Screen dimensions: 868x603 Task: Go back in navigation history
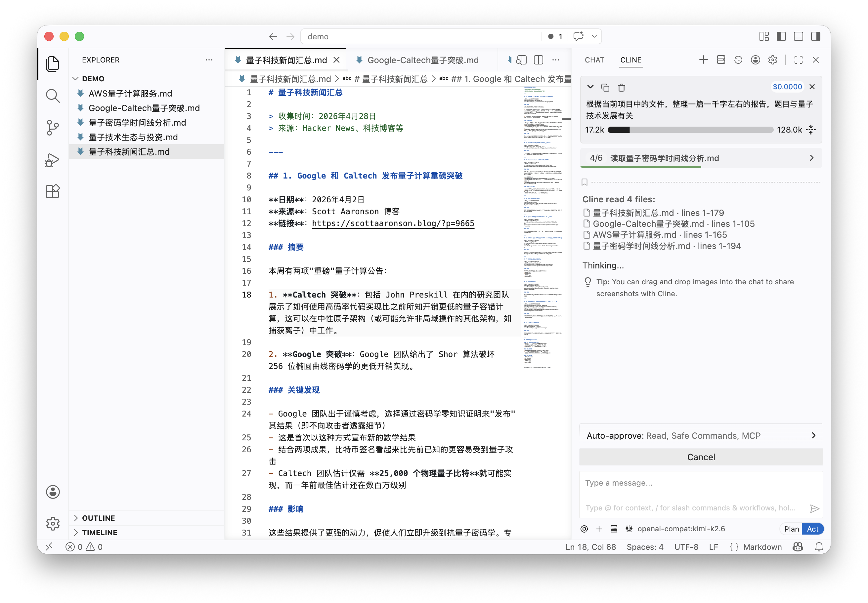click(x=273, y=36)
